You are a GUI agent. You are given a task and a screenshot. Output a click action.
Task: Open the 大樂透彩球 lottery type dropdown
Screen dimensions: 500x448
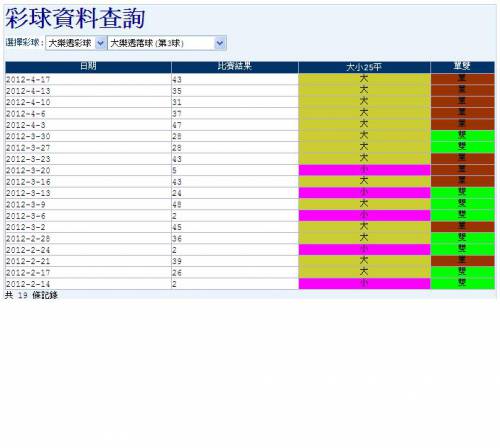[76, 43]
